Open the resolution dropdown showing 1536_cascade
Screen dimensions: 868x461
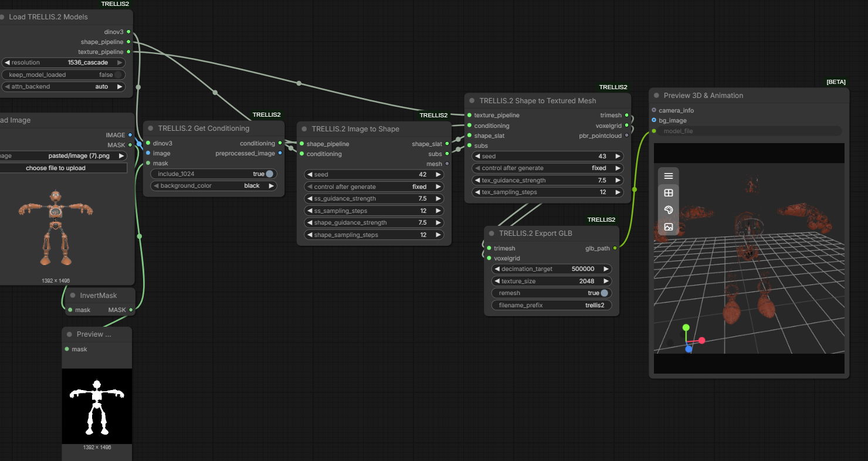63,63
